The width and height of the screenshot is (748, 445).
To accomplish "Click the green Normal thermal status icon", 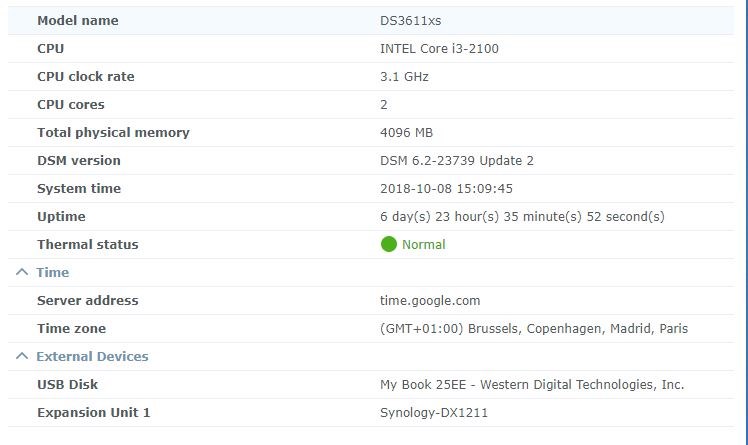I will click(388, 244).
